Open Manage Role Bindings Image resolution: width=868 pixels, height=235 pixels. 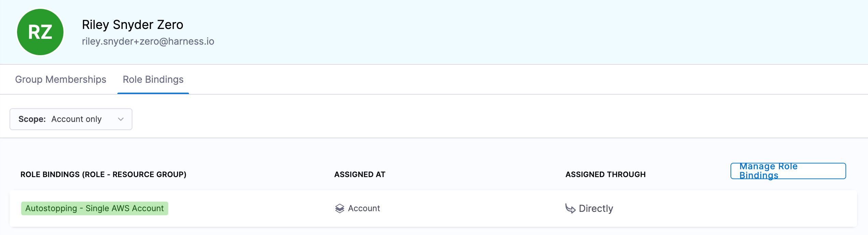(788, 171)
